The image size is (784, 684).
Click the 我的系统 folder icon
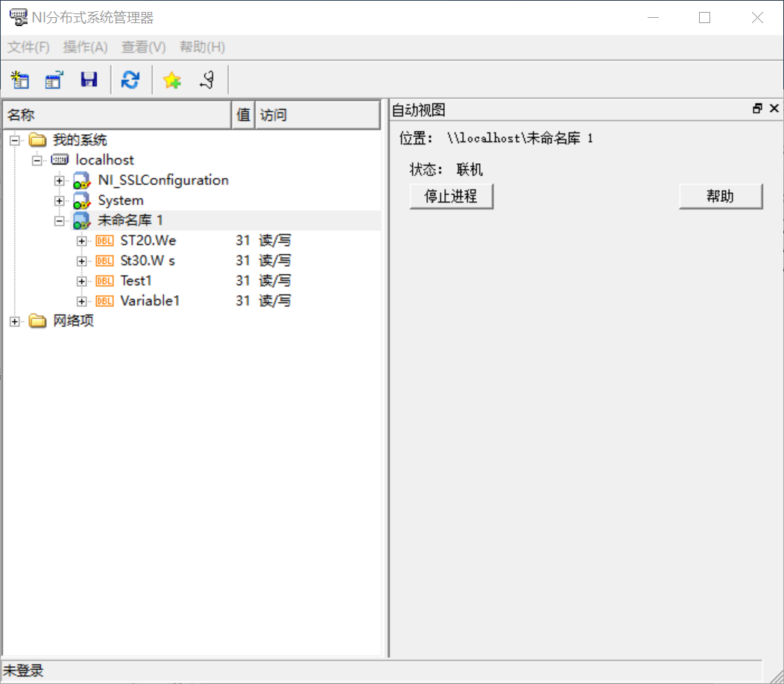(37, 140)
